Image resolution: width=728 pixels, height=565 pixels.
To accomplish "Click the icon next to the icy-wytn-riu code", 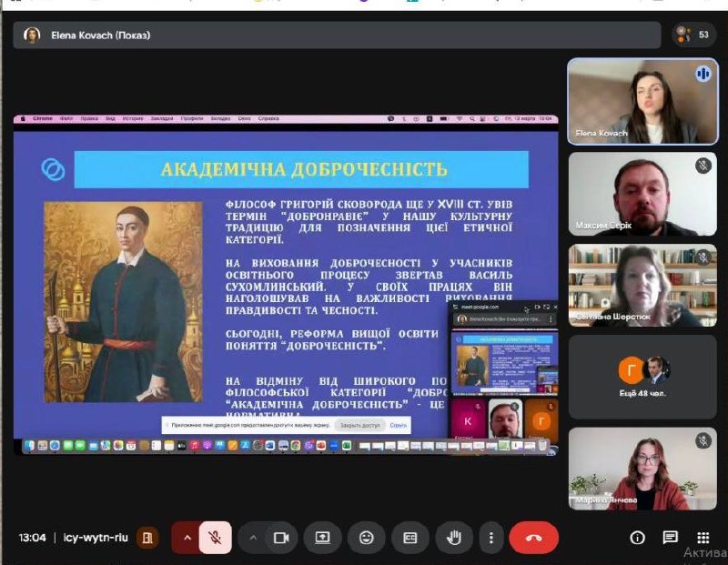I will 146,538.
